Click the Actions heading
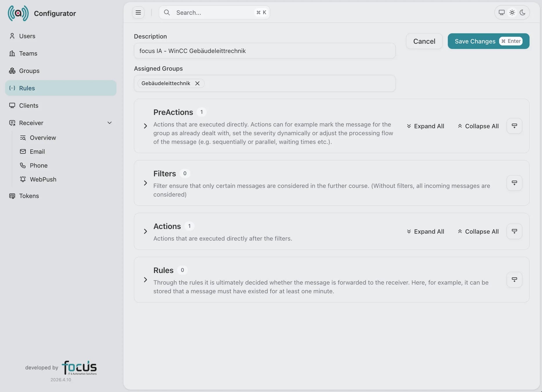Screen dimensions: 542x392 167,226
